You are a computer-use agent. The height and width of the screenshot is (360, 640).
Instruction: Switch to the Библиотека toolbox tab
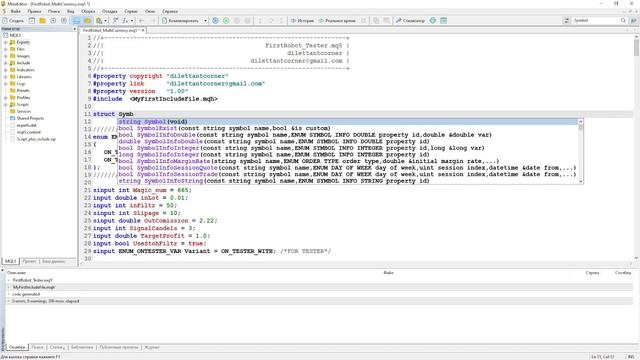click(x=82, y=347)
